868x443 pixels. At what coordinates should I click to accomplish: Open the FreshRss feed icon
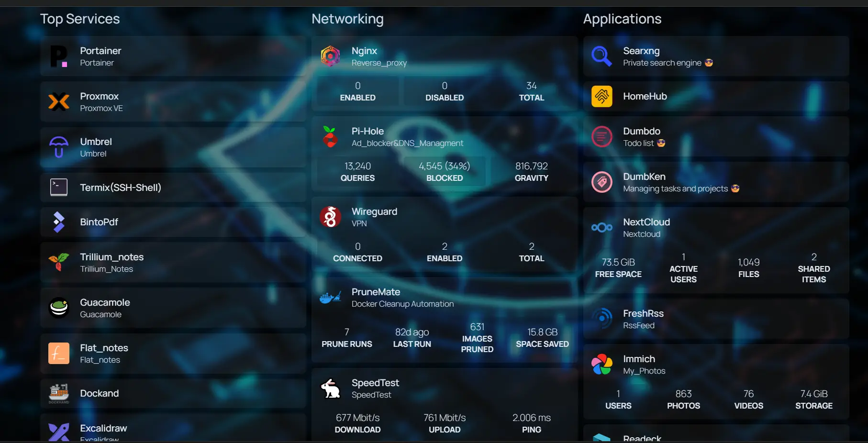pos(602,319)
